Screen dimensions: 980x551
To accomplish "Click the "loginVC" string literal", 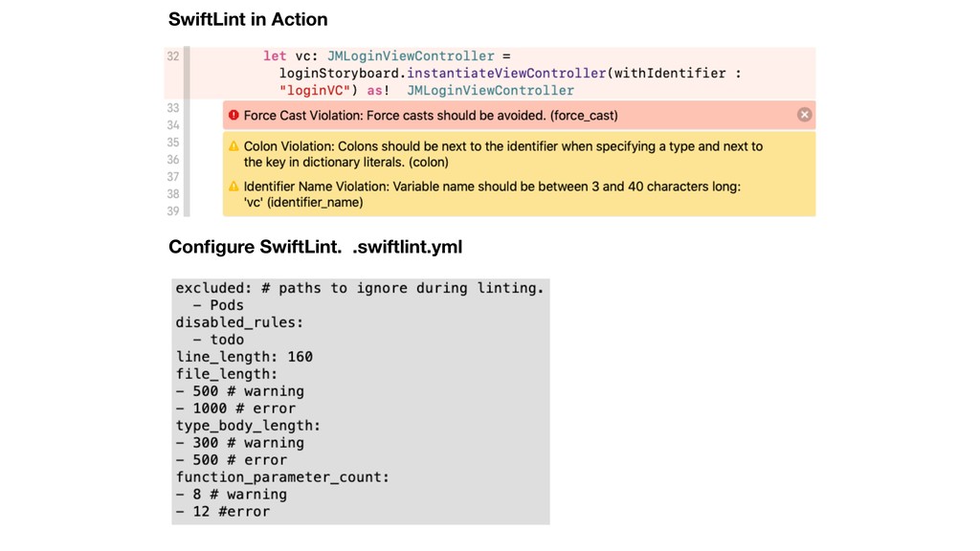I will [x=314, y=91].
